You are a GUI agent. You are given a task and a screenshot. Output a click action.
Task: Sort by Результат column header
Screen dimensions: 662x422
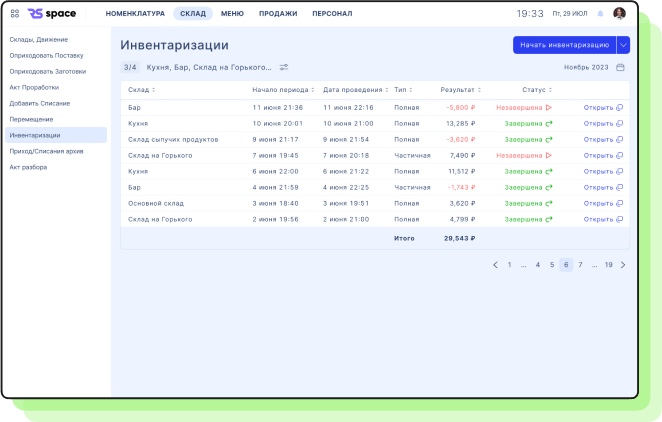[458, 90]
